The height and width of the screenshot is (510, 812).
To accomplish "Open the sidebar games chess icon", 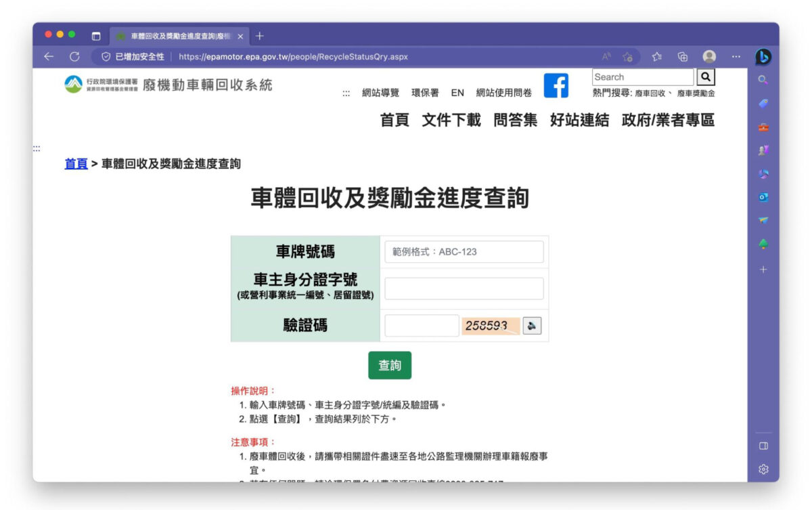I will (x=763, y=150).
